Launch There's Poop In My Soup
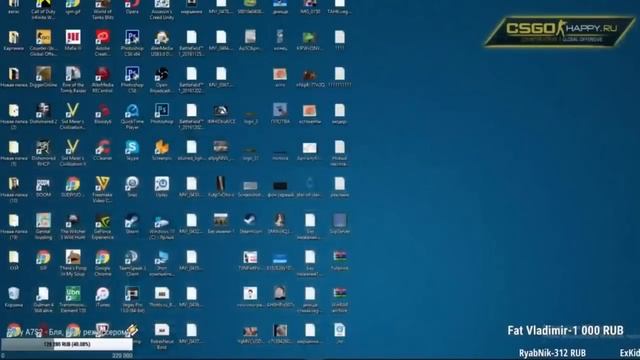Image resolution: width=640 pixels, height=360 pixels. click(x=73, y=262)
